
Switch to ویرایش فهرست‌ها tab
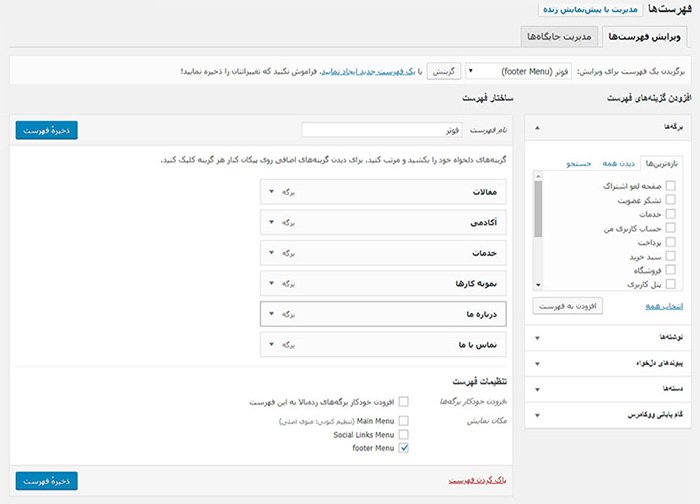[x=645, y=37]
